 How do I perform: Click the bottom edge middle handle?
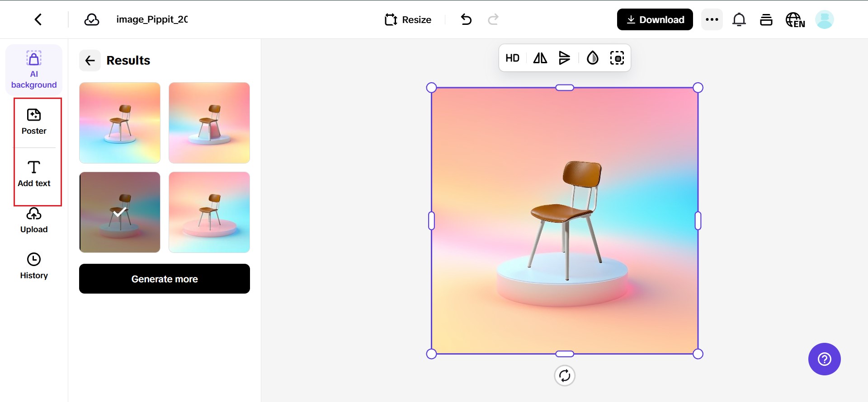point(565,354)
